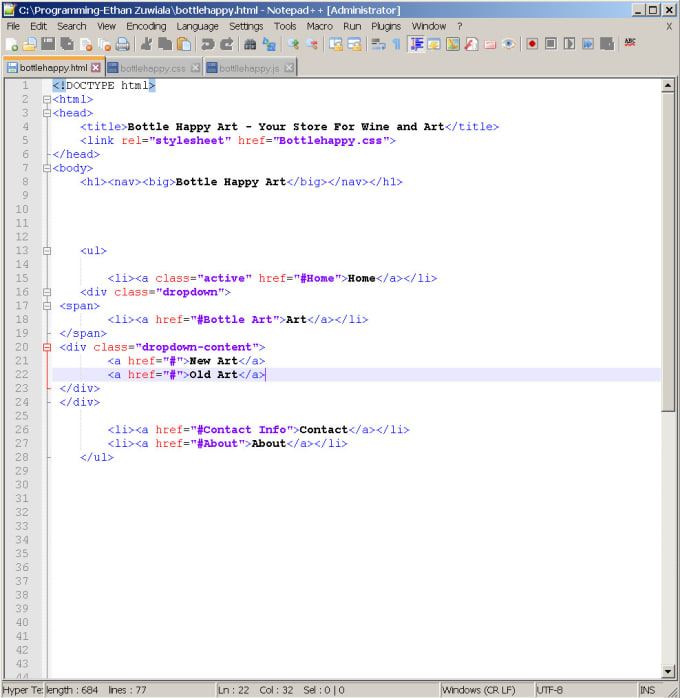Print the document using the printer icon
This screenshot has width=680, height=698.
click(122, 44)
